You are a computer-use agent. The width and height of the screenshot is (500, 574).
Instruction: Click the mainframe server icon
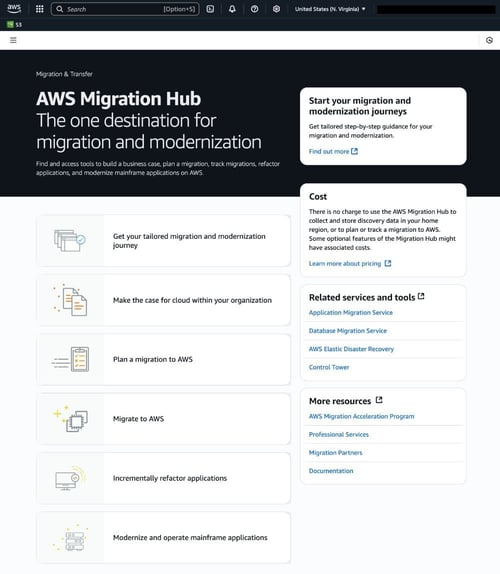coord(70,537)
